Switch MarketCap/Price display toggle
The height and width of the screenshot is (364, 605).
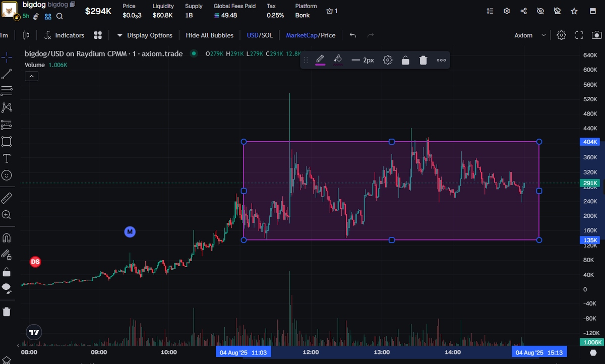[x=311, y=35]
